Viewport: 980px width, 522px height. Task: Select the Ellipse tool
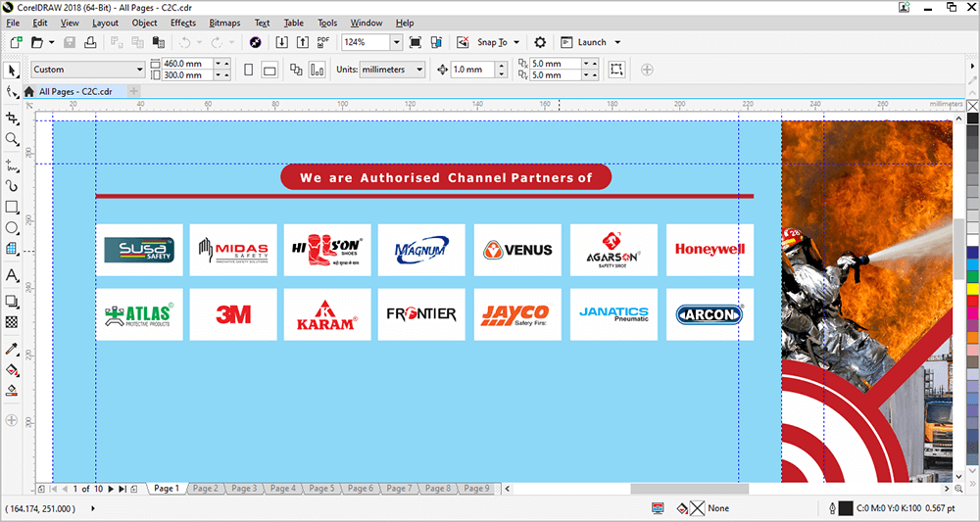[11, 227]
